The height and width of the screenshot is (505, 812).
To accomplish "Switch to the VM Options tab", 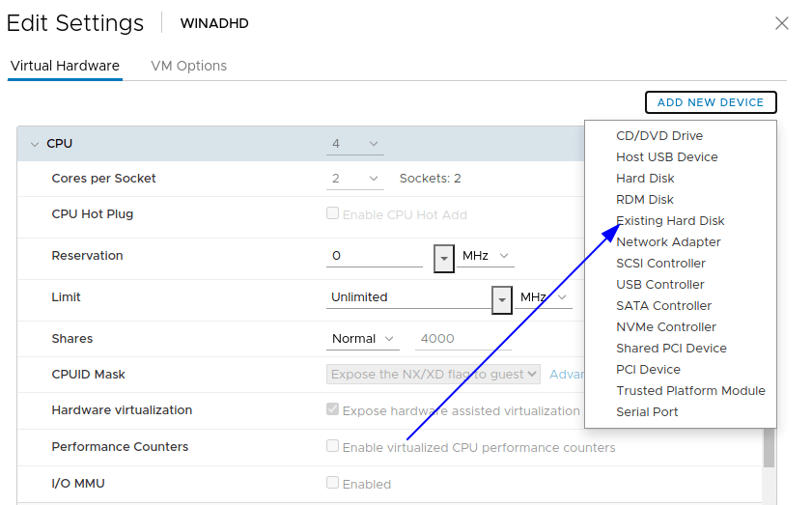I will tap(188, 66).
